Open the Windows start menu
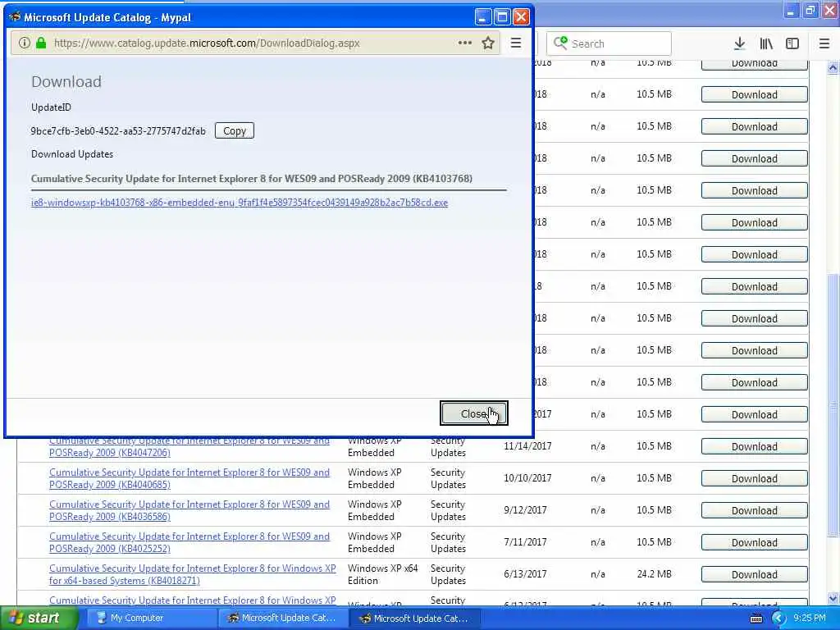The height and width of the screenshot is (630, 840). coord(39,619)
